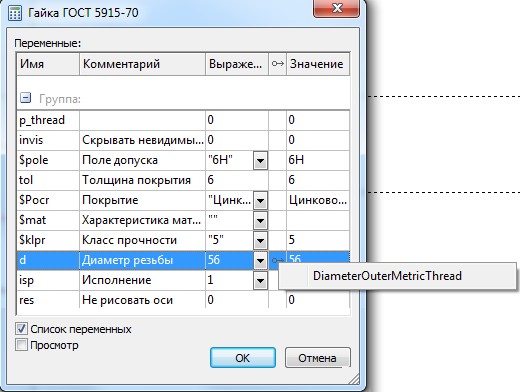Uncheck Список переменных checkbox
The image size is (520, 392).
tap(21, 329)
